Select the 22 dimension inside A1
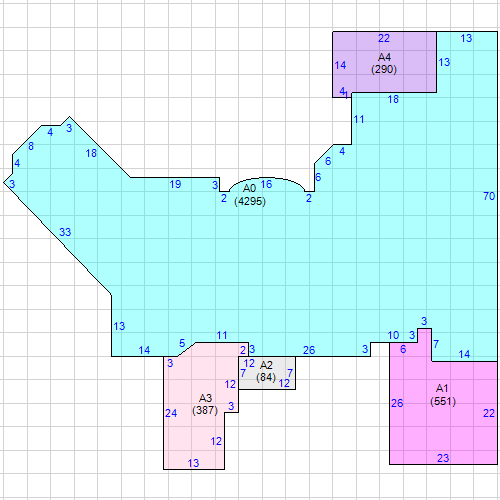Viewport: 500px width, 500px height. [x=489, y=413]
